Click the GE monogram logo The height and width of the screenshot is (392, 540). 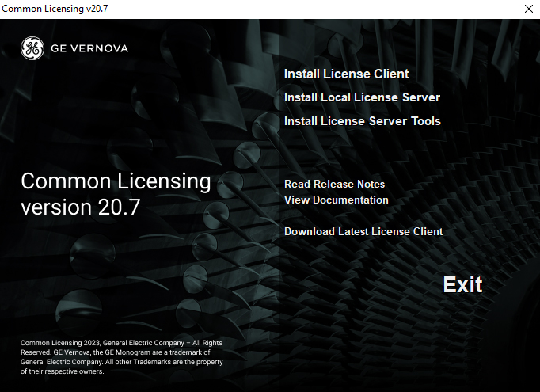(x=32, y=48)
